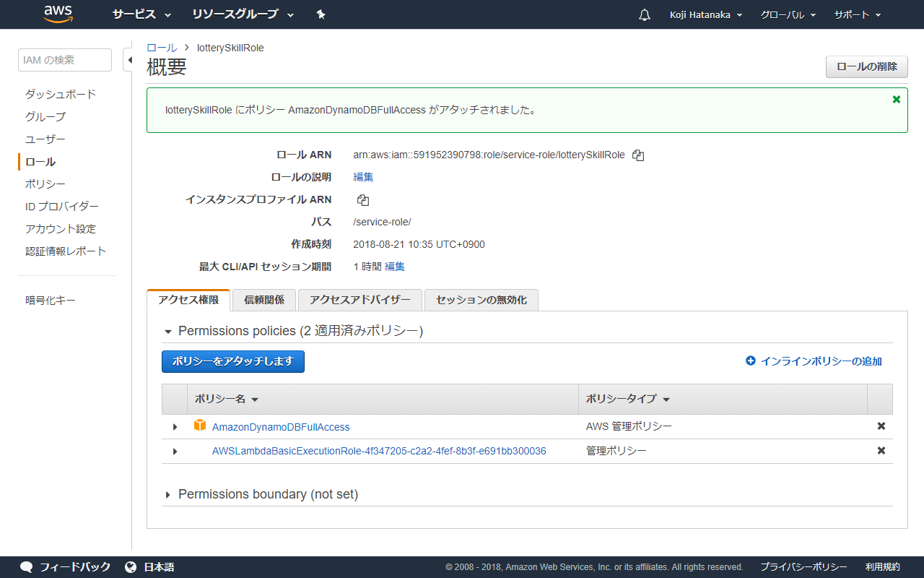The height and width of the screenshot is (578, 924).
Task: Focus the IAM の検索 search field
Action: click(65, 60)
